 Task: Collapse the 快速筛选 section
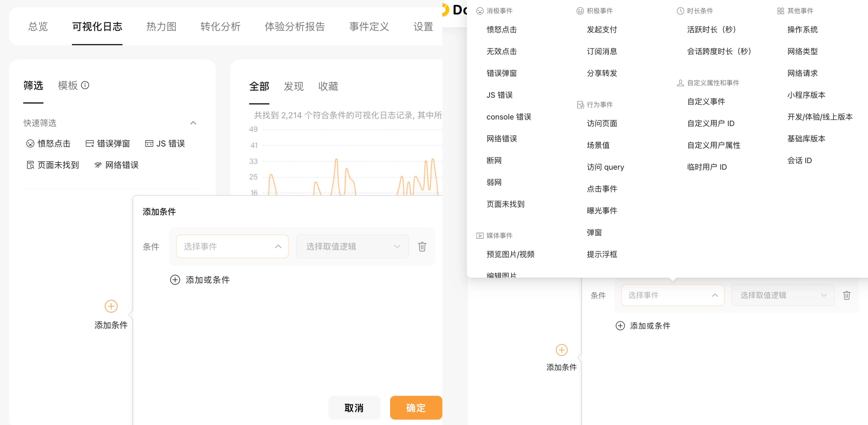193,123
